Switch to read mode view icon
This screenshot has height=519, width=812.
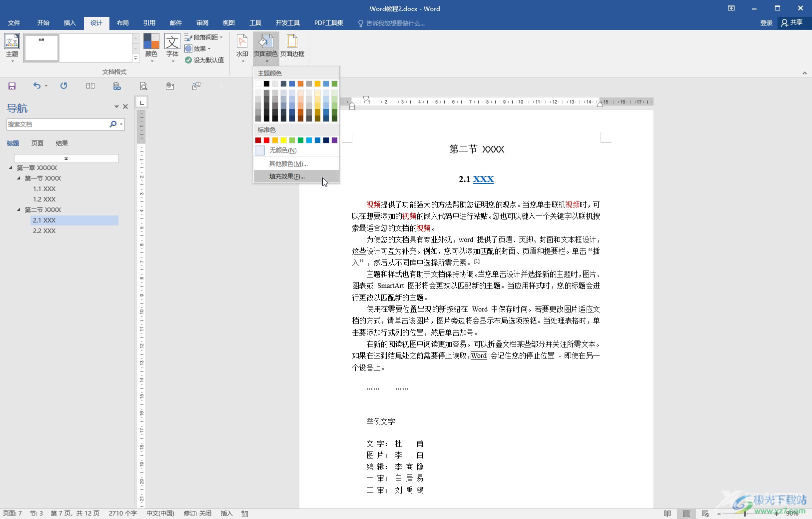[667, 513]
